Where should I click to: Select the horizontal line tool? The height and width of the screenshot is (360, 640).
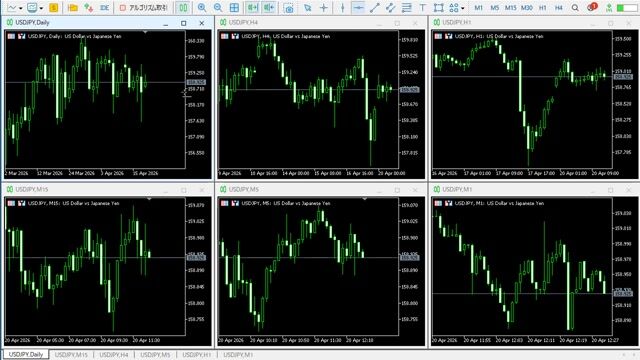tap(358, 7)
